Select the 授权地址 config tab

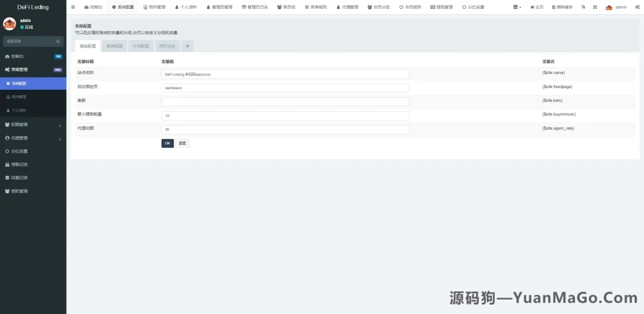[x=167, y=46]
